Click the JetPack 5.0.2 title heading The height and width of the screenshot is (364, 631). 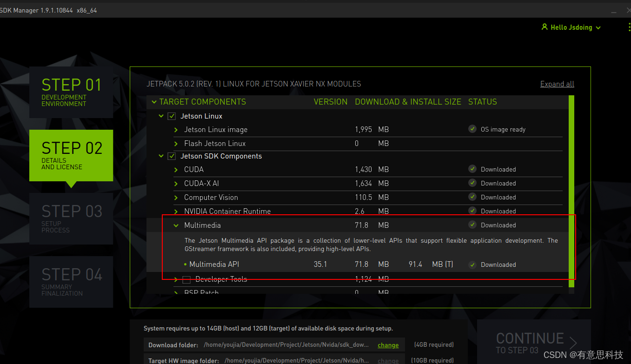coord(254,84)
